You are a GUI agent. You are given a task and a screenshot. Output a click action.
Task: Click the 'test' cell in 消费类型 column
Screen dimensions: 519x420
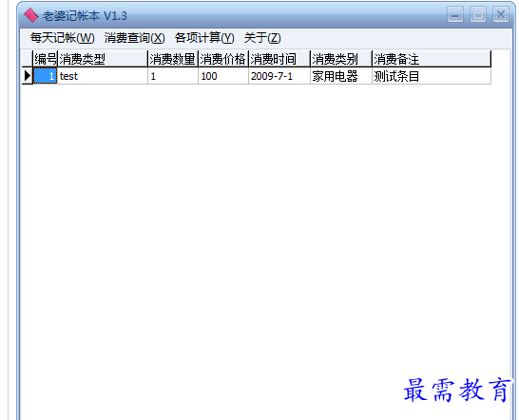click(x=103, y=76)
